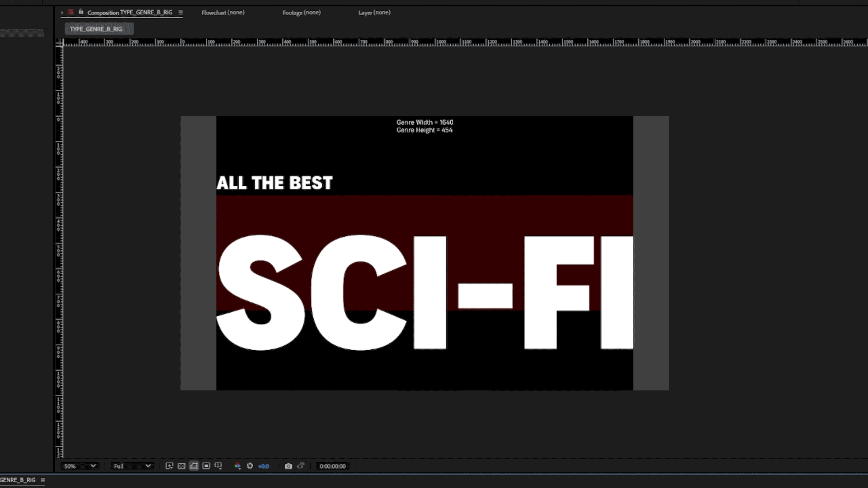Switch to Footage (none) tab
Viewport: 868px width, 488px height.
tap(302, 13)
